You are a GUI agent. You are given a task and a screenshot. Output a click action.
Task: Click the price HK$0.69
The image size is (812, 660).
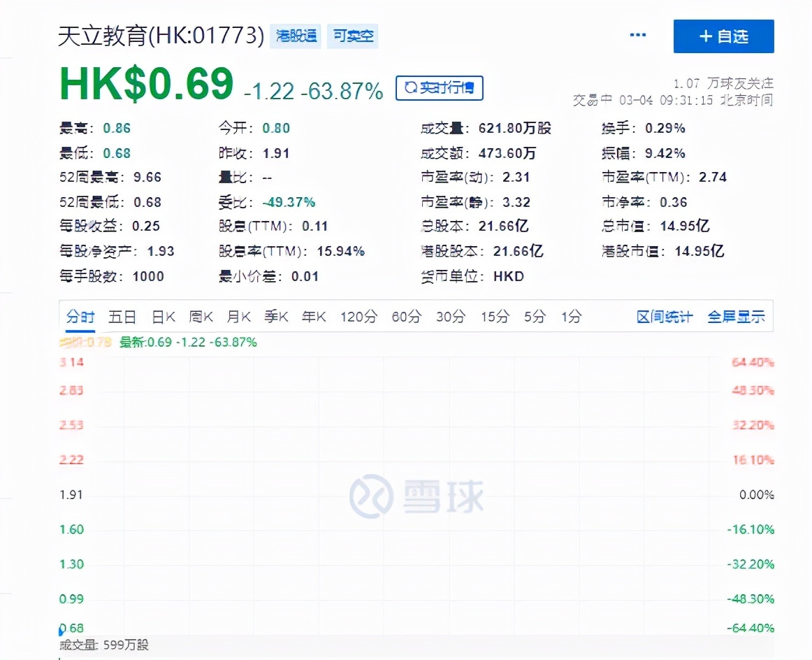(147, 84)
